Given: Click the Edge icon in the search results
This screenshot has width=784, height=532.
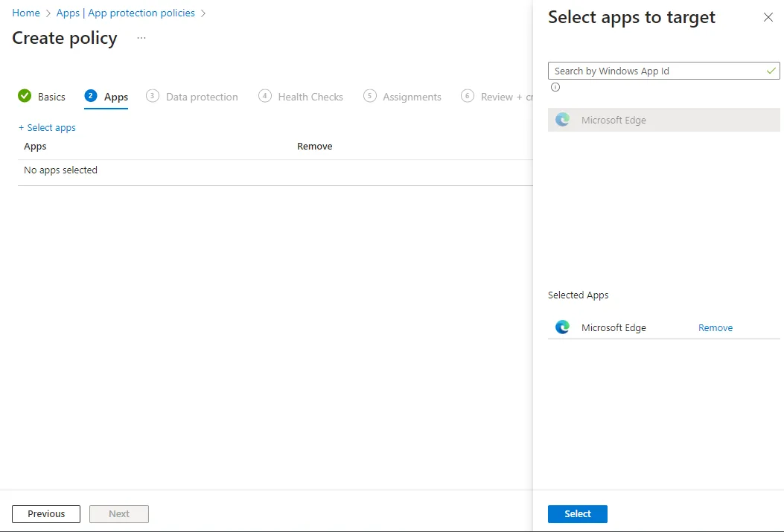Looking at the screenshot, I should tap(563, 120).
